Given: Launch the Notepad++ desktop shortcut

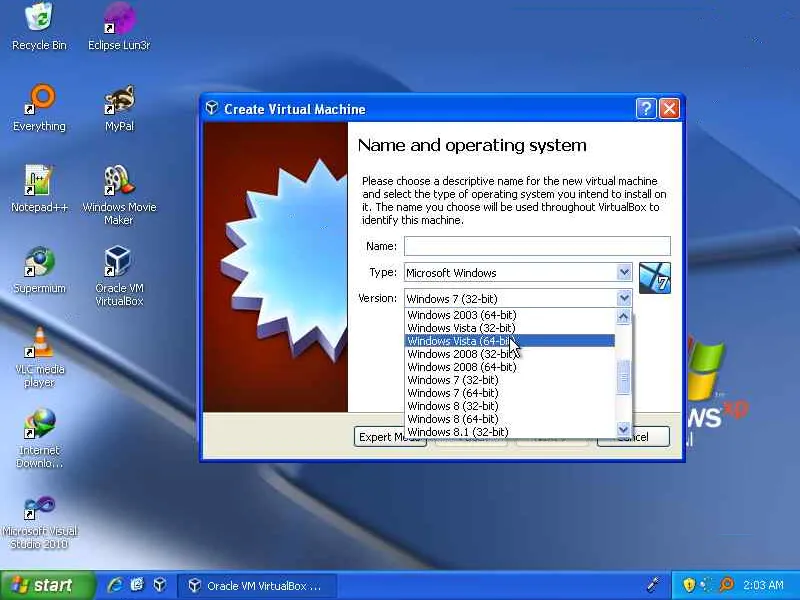Looking at the screenshot, I should coord(39,189).
